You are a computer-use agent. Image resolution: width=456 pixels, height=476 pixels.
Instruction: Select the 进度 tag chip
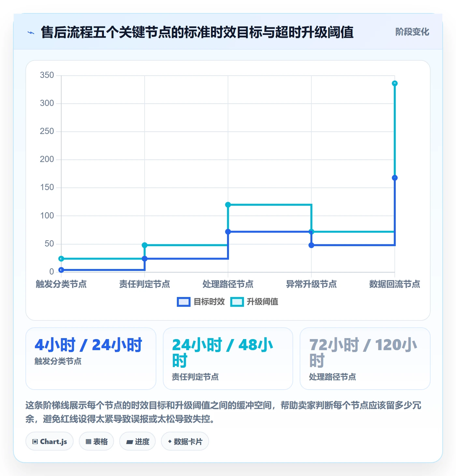tap(137, 441)
